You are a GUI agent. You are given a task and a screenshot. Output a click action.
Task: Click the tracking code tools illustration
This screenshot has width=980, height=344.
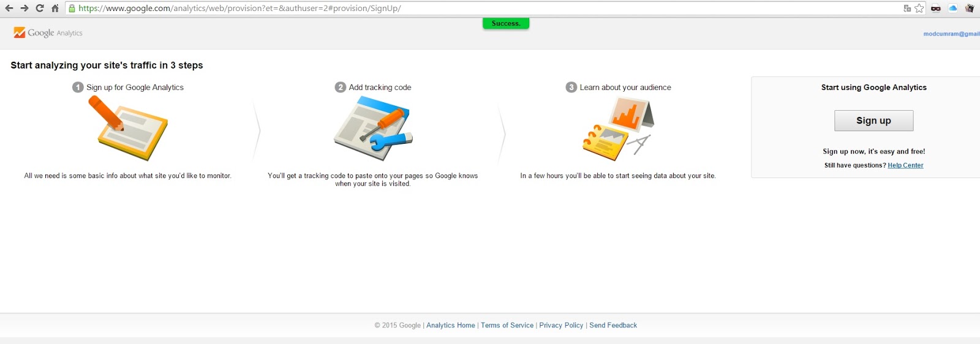373,129
